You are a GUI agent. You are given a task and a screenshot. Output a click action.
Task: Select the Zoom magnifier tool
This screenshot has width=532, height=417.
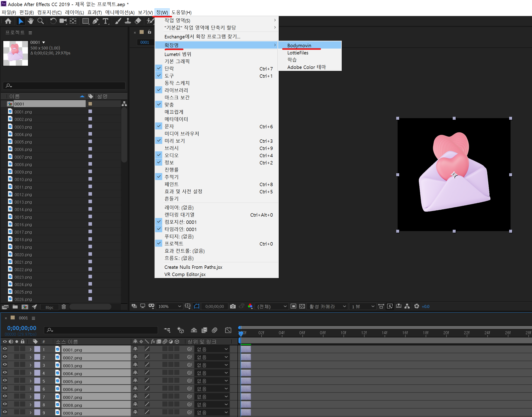(40, 21)
